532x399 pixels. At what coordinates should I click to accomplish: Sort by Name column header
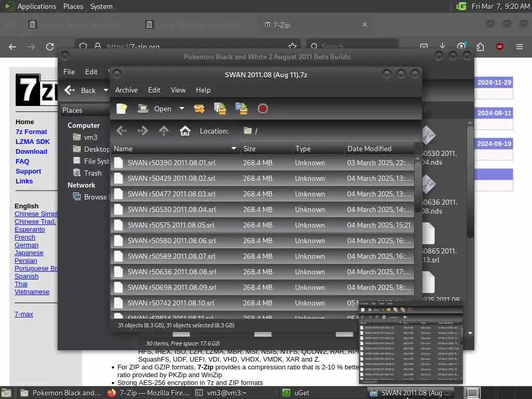tap(175, 149)
